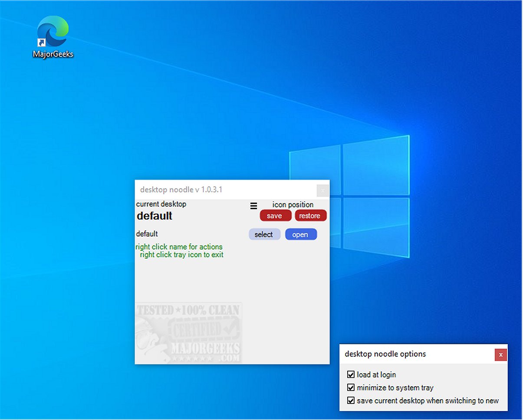Select the default entry in desktop list

point(147,234)
